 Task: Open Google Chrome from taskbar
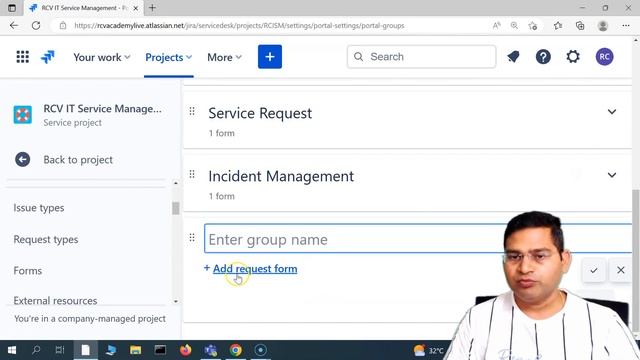coord(236,350)
